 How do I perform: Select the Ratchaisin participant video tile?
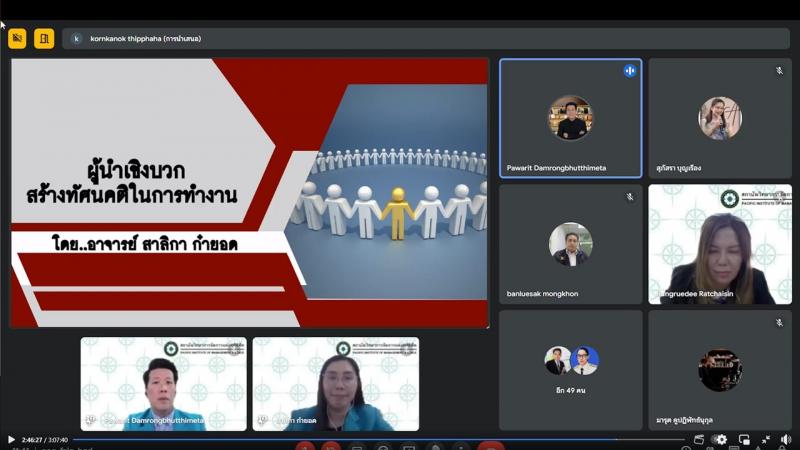point(720,244)
